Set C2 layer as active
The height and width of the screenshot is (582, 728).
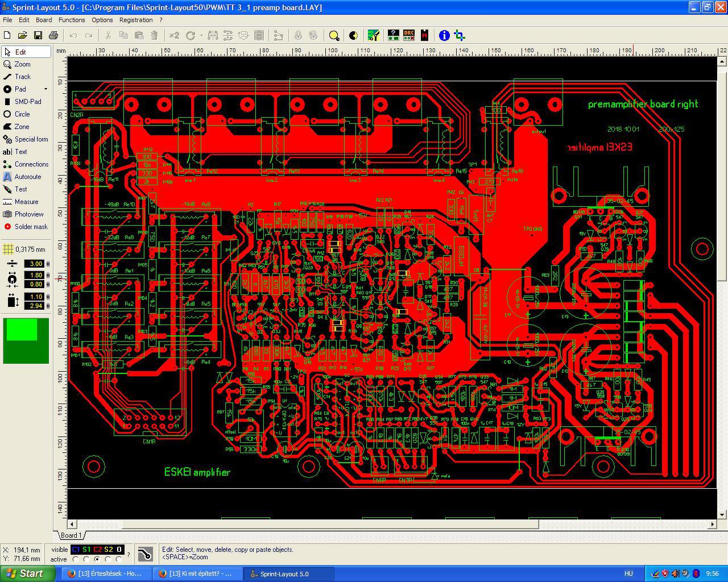pos(97,559)
